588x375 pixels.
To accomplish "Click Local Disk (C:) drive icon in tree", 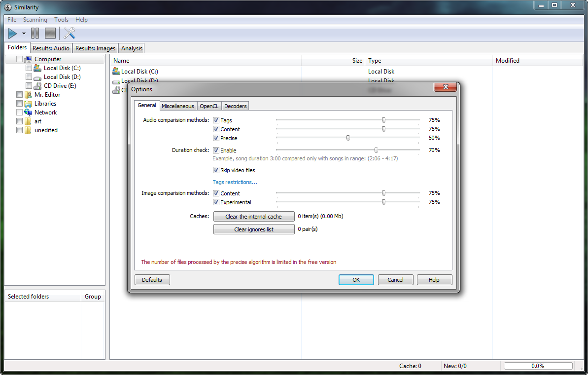I will [37, 68].
